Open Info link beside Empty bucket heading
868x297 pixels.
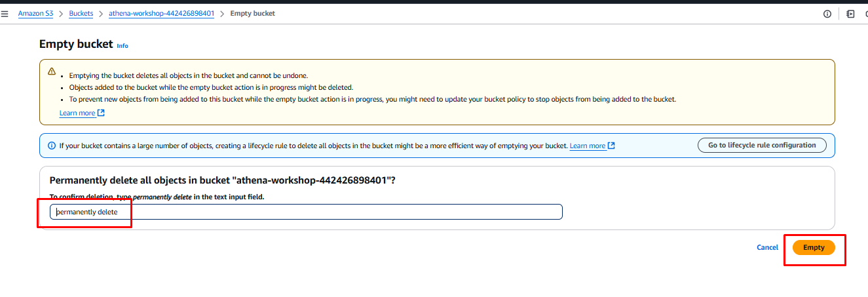[x=123, y=46]
